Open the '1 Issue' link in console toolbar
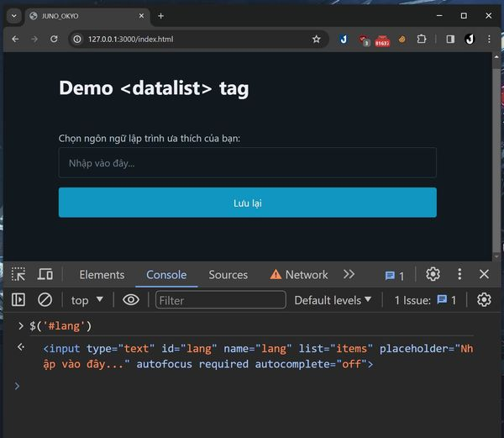504x438 pixels. 425,300
